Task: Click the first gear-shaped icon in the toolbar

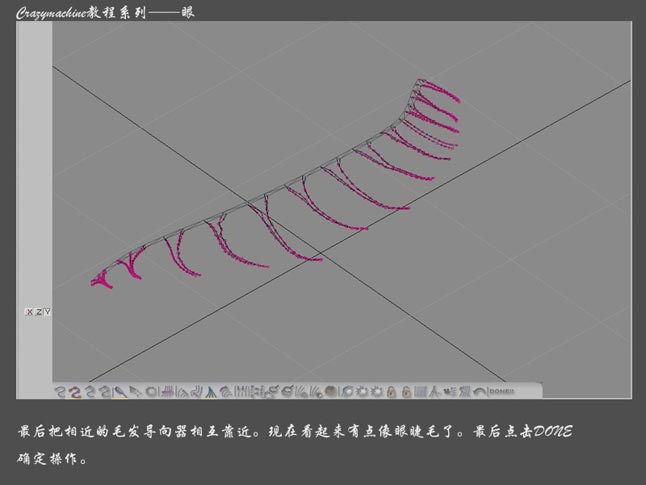Action: pyautogui.click(x=362, y=391)
